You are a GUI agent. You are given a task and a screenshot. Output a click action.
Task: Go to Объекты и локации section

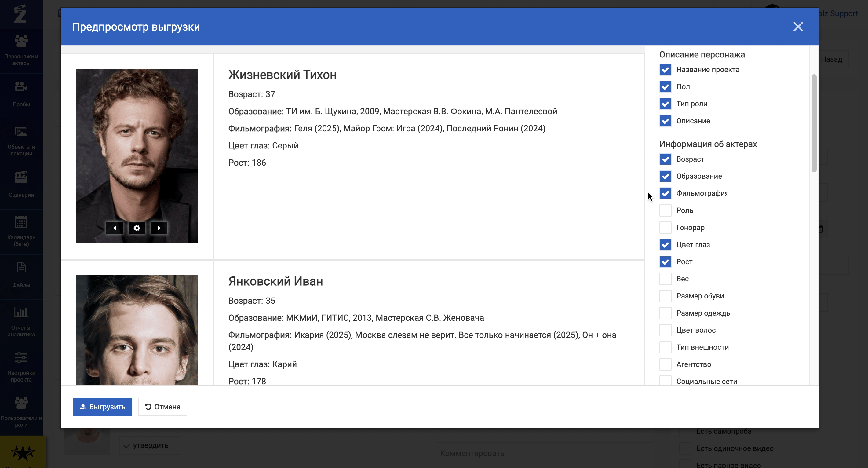point(21,141)
